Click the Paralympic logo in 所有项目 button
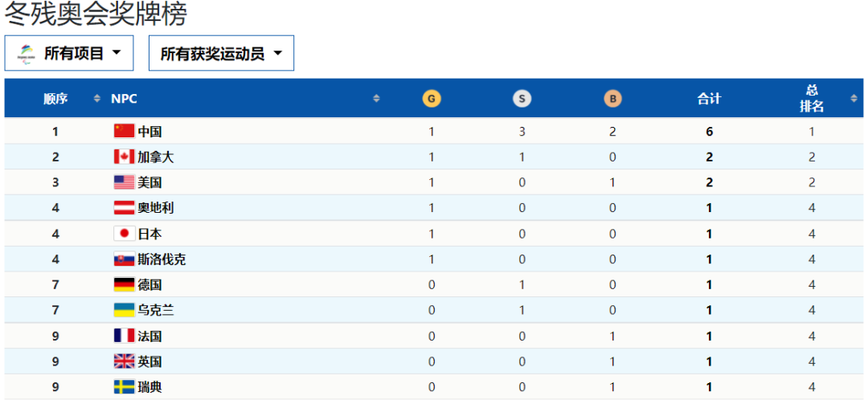 point(26,54)
